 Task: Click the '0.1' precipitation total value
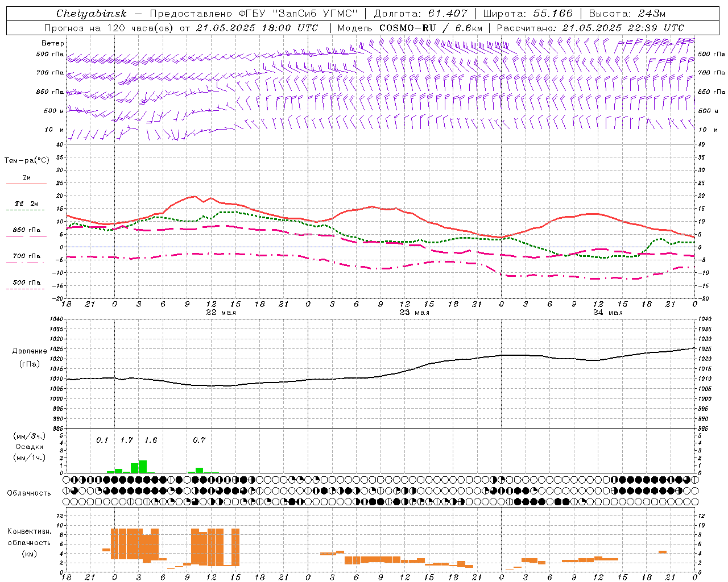point(102,440)
